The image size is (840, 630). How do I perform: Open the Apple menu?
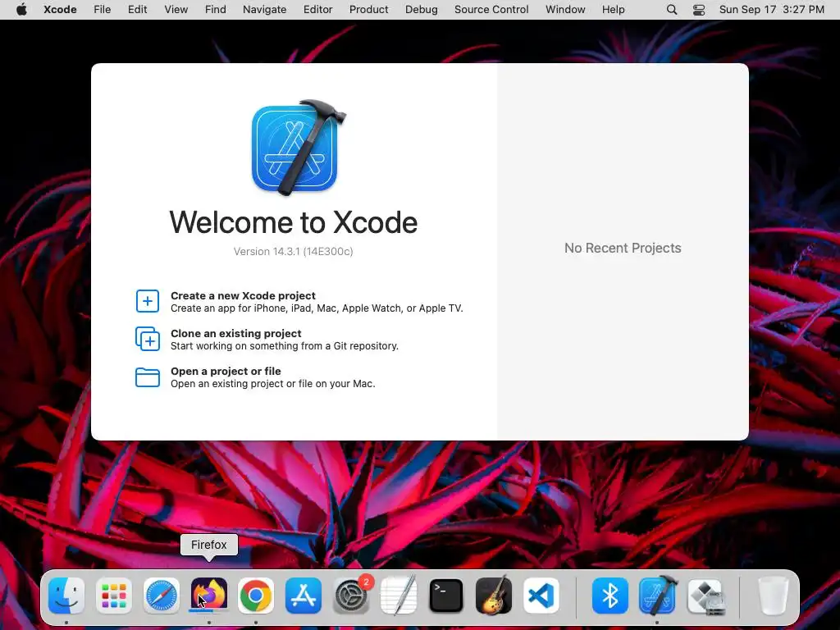point(21,10)
